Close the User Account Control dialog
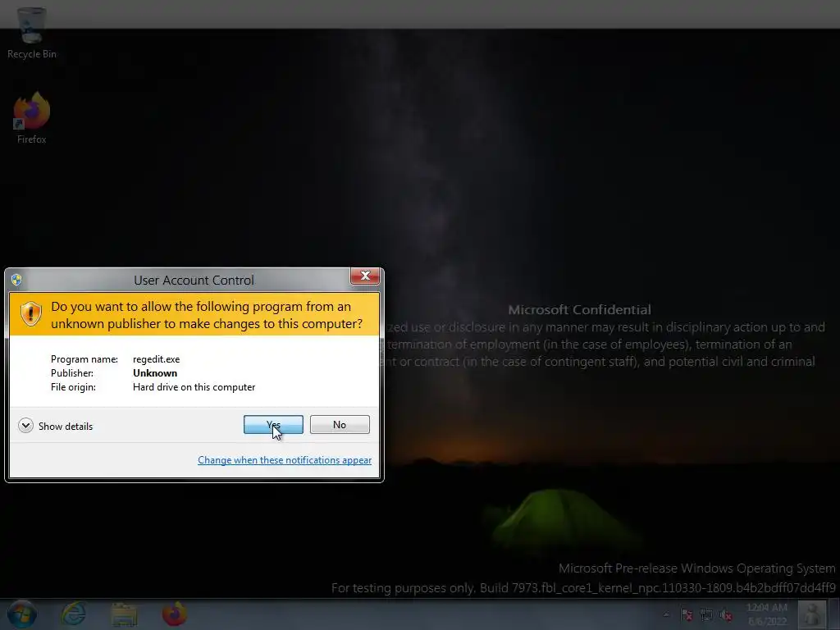 point(365,276)
